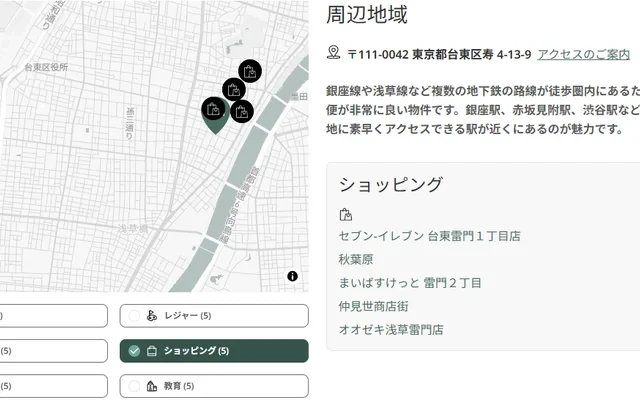
Task: Click the topmost shopping marker on the map
Action: click(x=250, y=71)
